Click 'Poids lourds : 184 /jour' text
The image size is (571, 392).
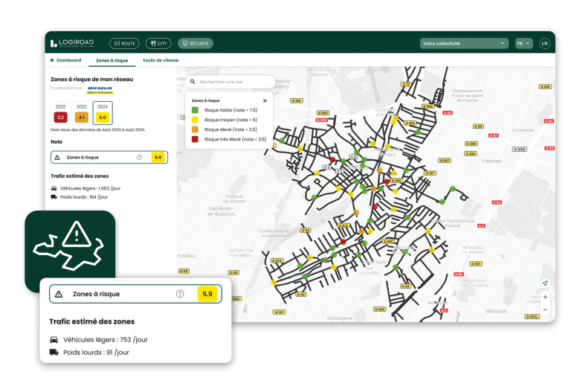[84, 197]
